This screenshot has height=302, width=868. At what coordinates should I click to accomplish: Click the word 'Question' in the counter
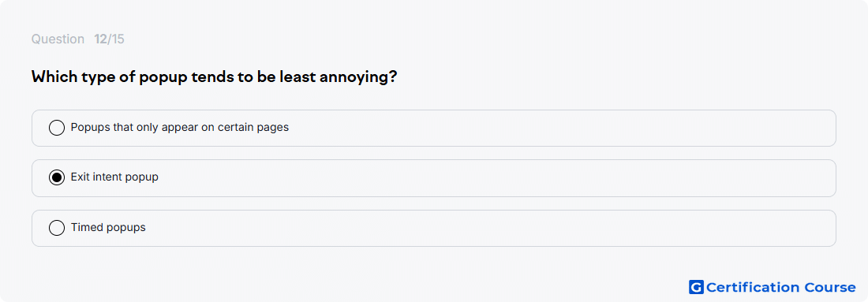(58, 39)
